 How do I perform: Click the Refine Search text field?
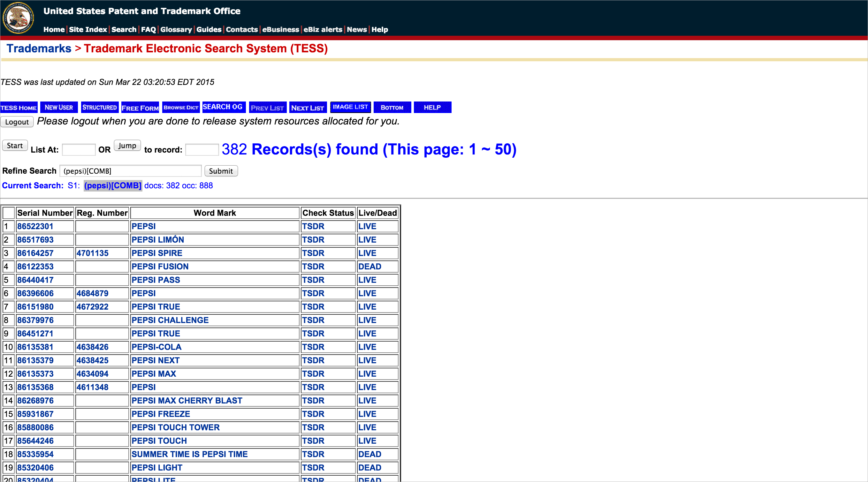(x=131, y=171)
